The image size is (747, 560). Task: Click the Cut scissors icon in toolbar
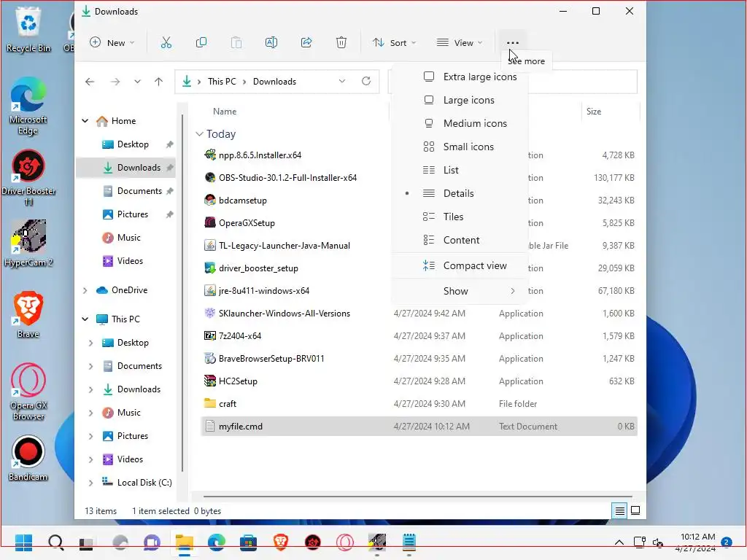pyautogui.click(x=166, y=43)
